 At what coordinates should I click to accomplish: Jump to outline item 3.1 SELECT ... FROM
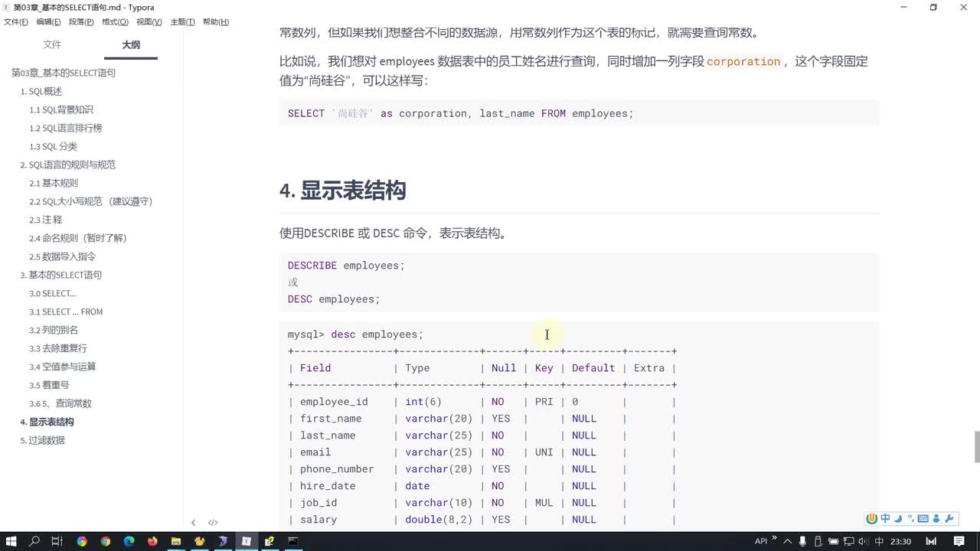66,311
